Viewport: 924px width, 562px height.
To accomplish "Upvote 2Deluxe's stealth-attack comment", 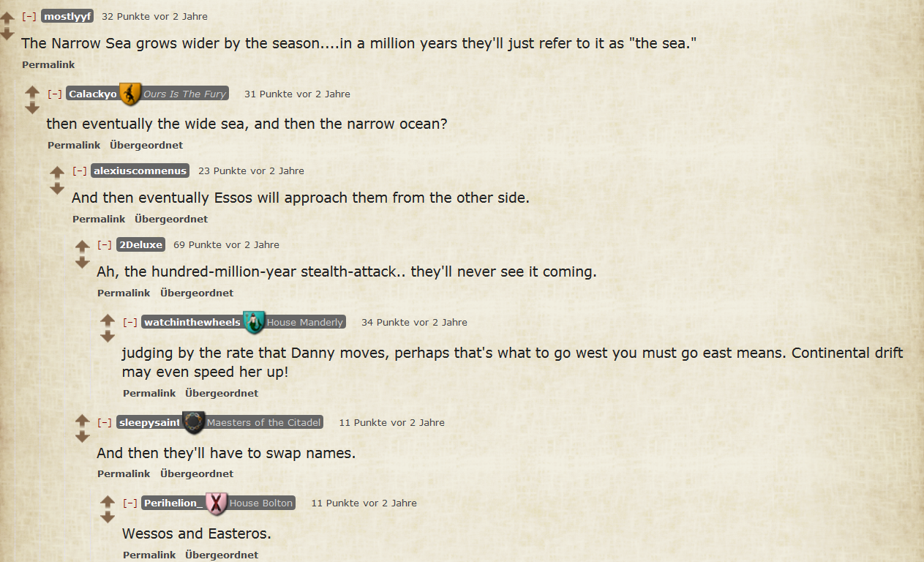I will [82, 246].
